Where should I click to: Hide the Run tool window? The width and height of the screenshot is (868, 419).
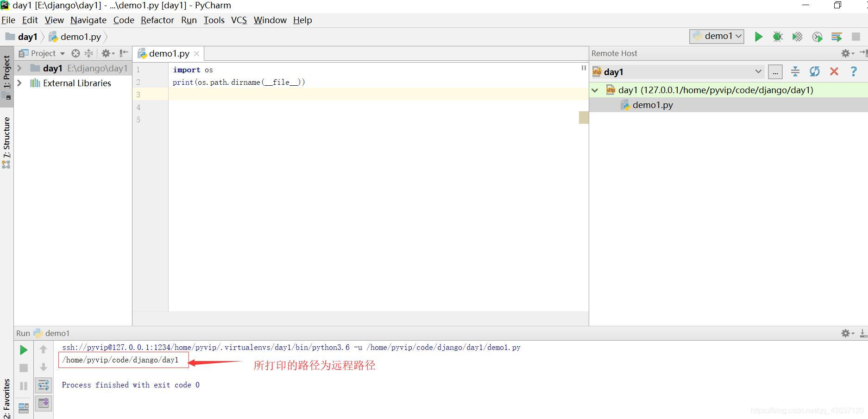coord(863,333)
